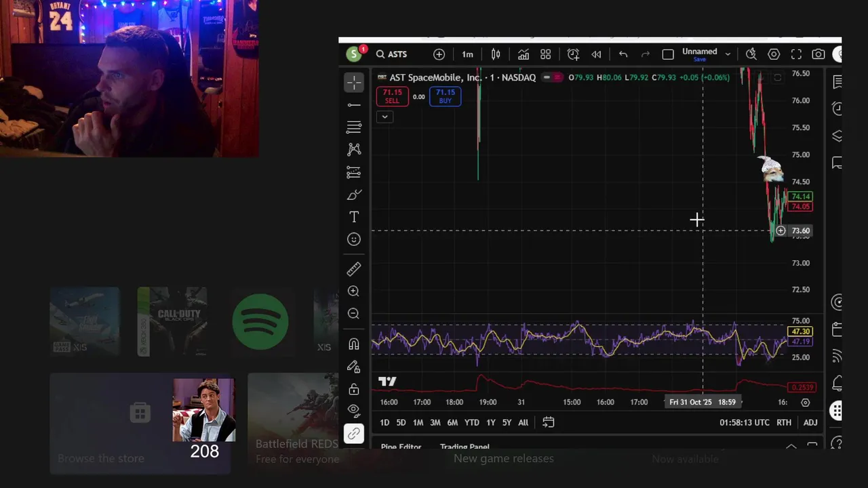
Task: Expand the bottom panel with up chevron
Action: [791, 447]
